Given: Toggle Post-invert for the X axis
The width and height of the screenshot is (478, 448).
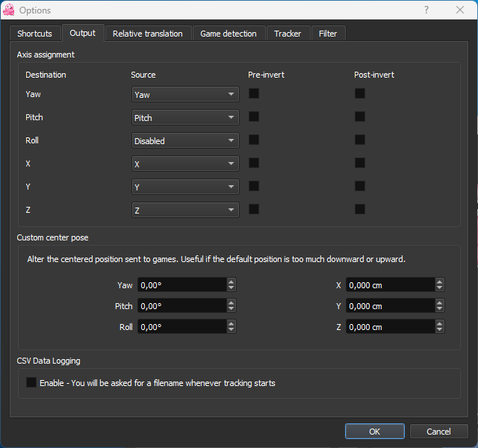Looking at the screenshot, I should point(360,163).
